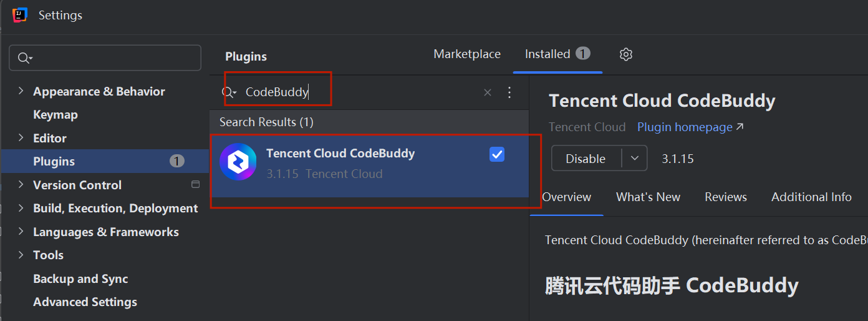Click the JetBrains IDE logo icon
Screen dimensions: 868x321
click(19, 15)
